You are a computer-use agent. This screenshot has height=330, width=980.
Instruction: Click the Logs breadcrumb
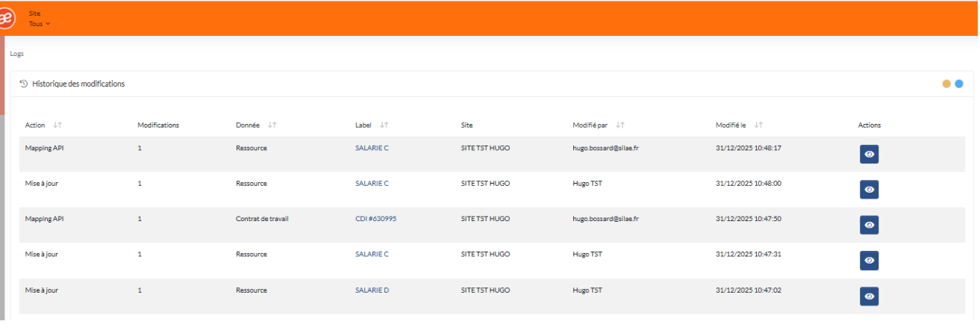[x=16, y=55]
